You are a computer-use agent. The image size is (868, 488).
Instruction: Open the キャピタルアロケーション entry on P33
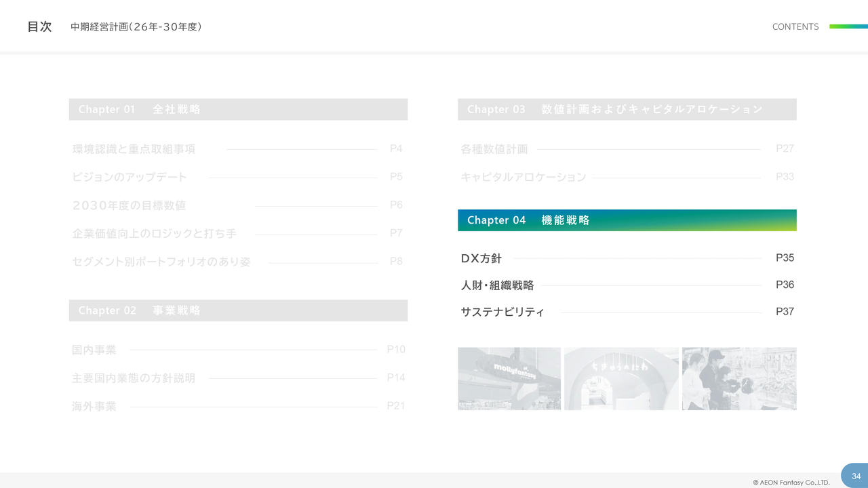pyautogui.click(x=523, y=178)
